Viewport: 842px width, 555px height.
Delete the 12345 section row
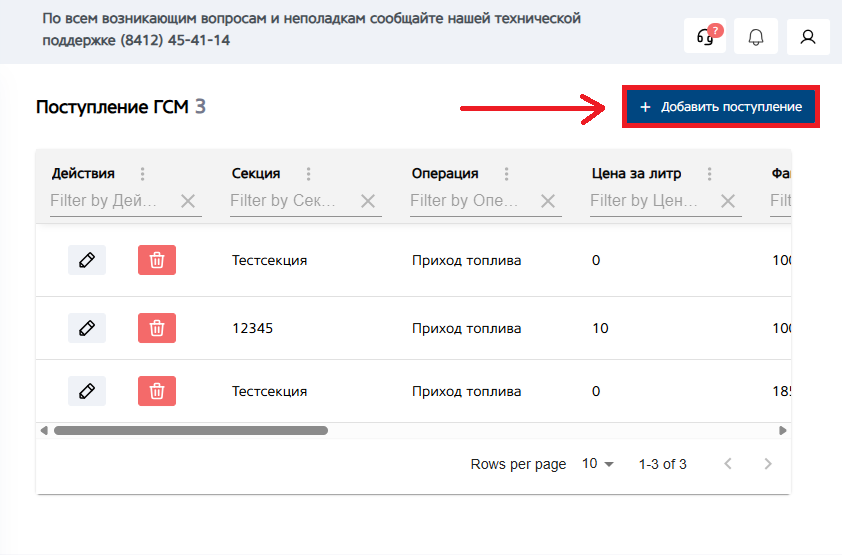point(157,328)
